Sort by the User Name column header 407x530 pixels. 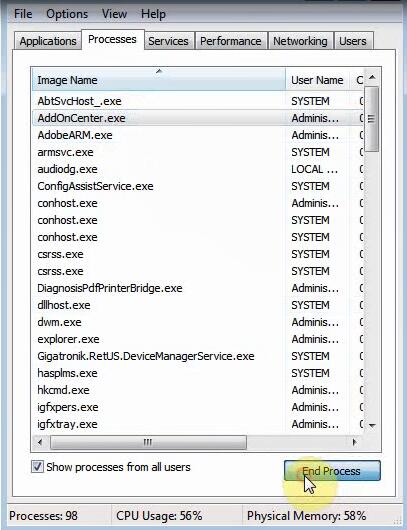point(317,80)
